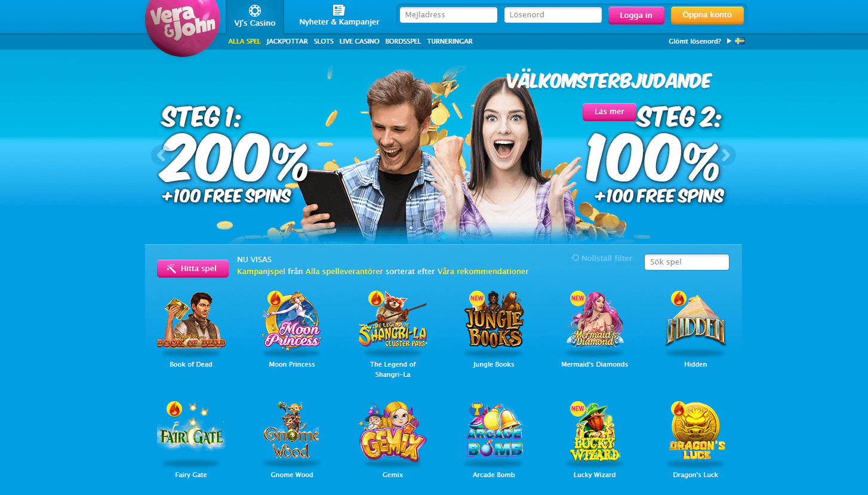Click the Swedish flag language icon
Image resolution: width=868 pixels, height=495 pixels.
click(x=740, y=41)
